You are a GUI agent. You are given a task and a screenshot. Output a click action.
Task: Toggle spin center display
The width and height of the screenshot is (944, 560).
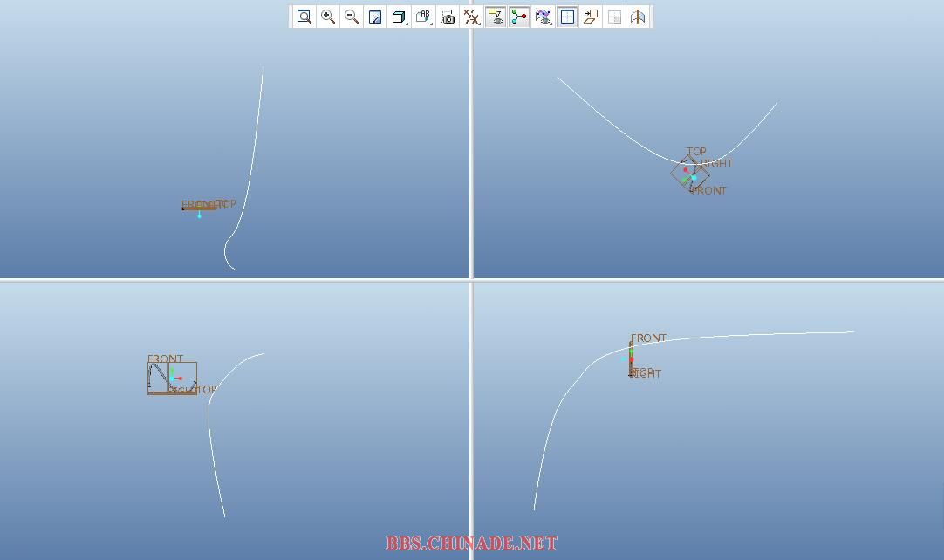519,17
